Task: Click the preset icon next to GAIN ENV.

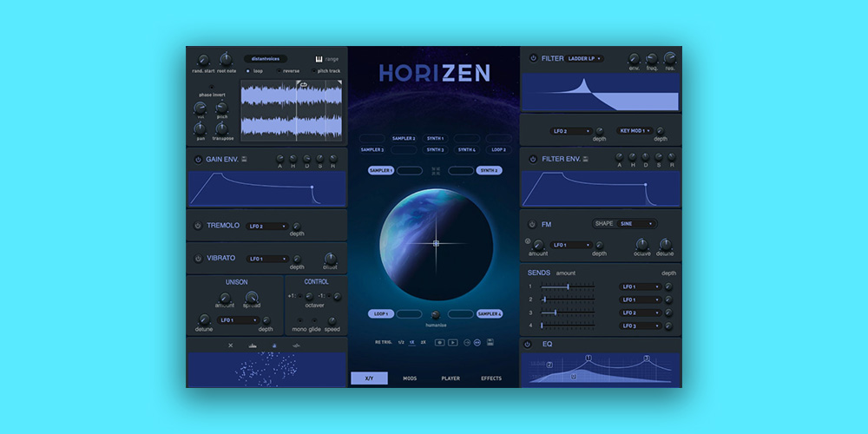Action: point(244,159)
